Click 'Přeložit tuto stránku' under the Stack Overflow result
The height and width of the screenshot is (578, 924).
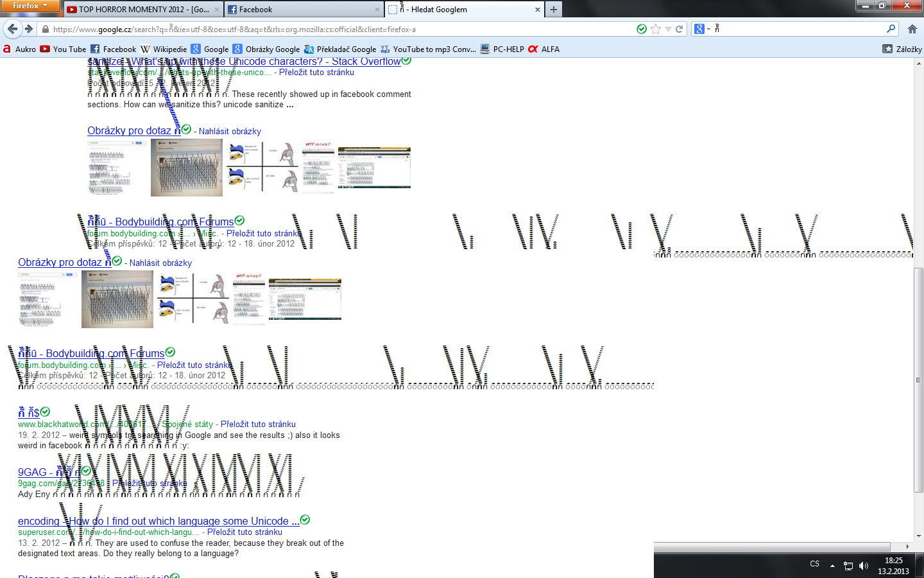[x=316, y=72]
